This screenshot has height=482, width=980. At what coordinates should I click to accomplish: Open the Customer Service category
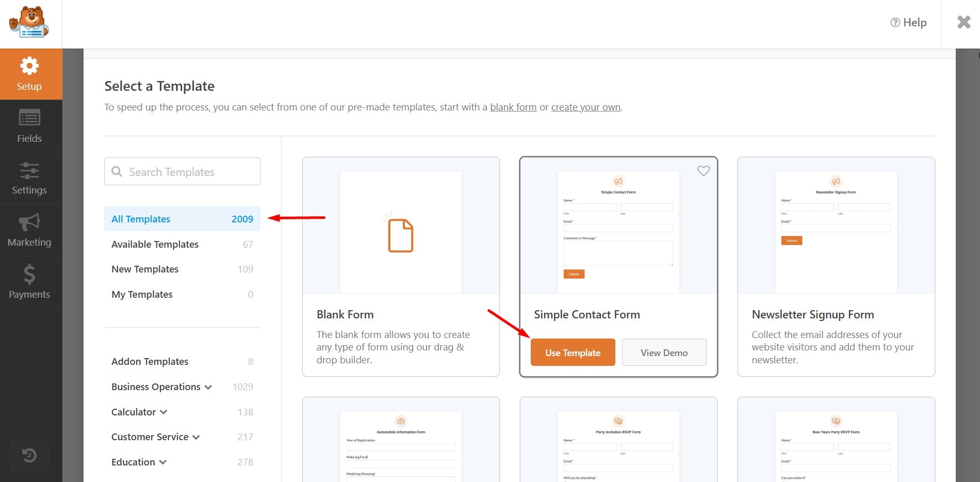[150, 437]
